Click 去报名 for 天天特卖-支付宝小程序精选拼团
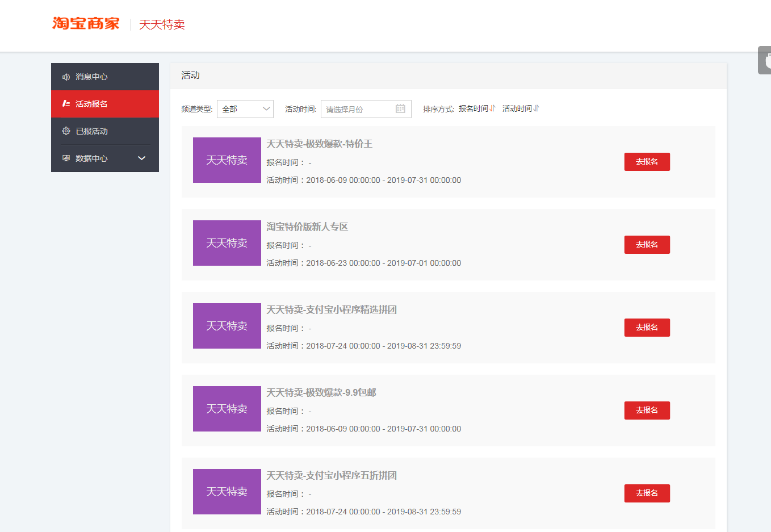The width and height of the screenshot is (771, 532). click(647, 328)
